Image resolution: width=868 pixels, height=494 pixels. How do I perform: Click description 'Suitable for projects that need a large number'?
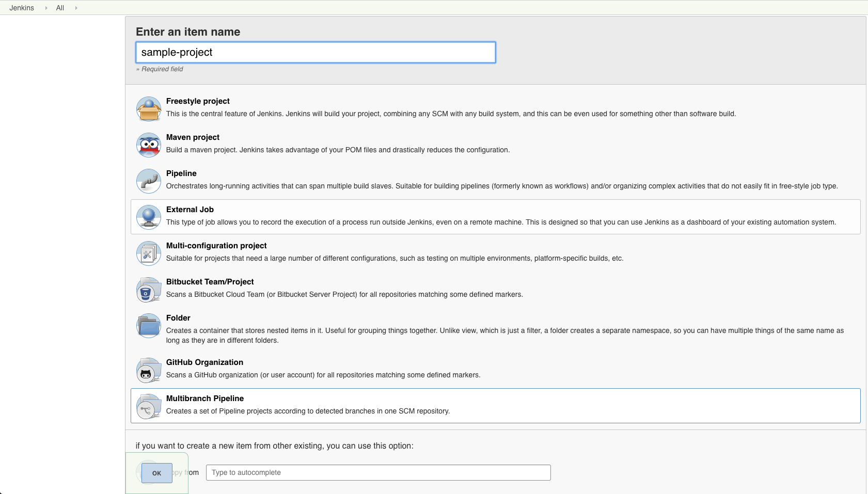point(394,258)
